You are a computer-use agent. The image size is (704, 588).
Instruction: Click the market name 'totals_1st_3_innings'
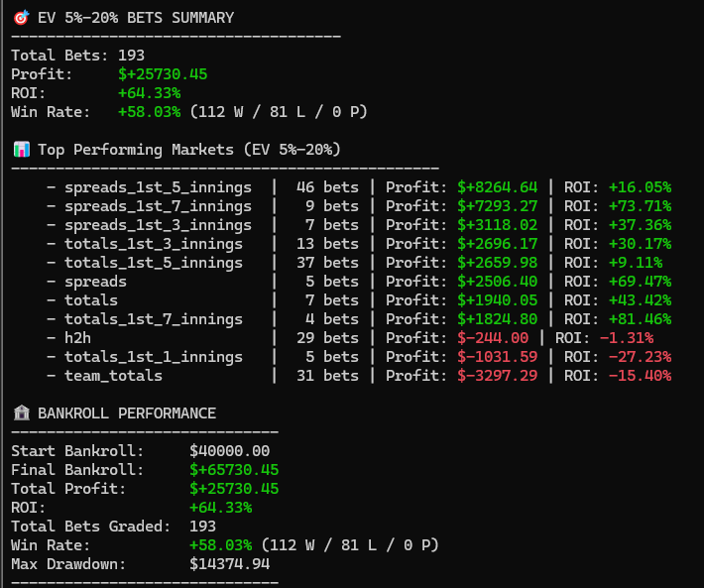click(x=154, y=244)
